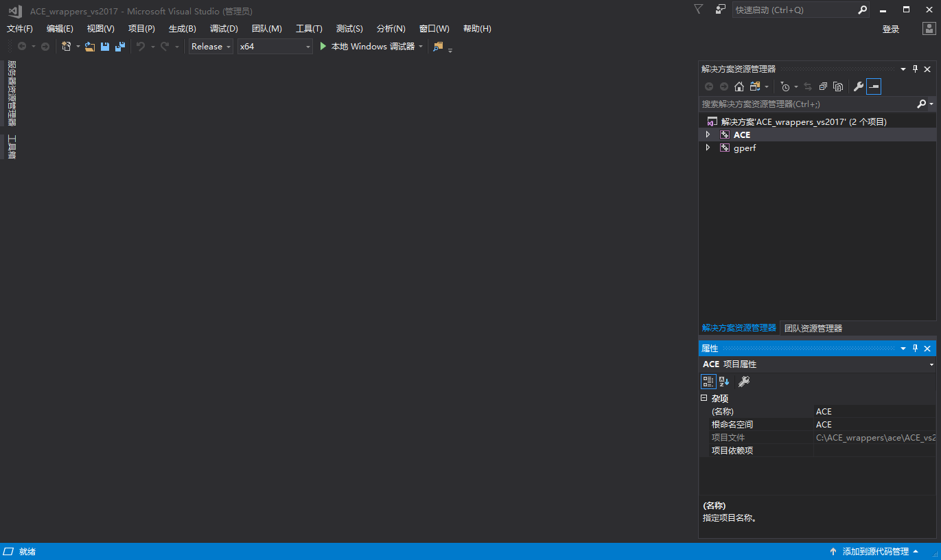Open the New Project dropdown arrow
The height and width of the screenshot is (560, 941).
78,47
